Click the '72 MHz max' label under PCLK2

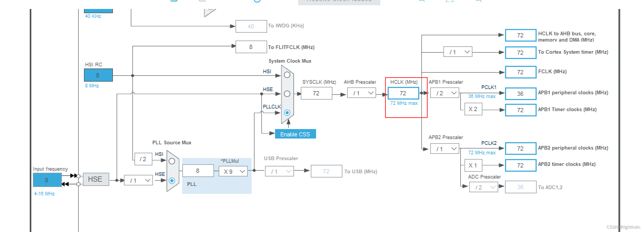482,152
